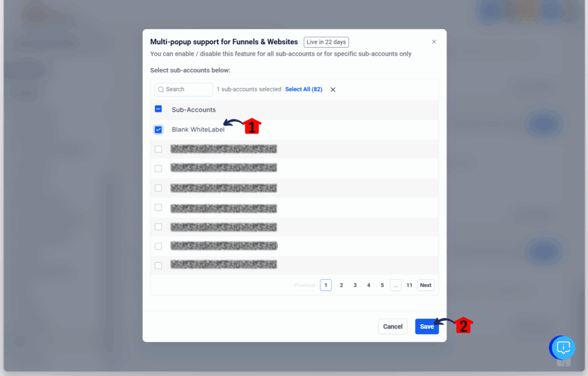Viewport: 588px width, 376px height.
Task: Uncheck the Blank WhiteLabel checkbox
Action: [x=158, y=130]
